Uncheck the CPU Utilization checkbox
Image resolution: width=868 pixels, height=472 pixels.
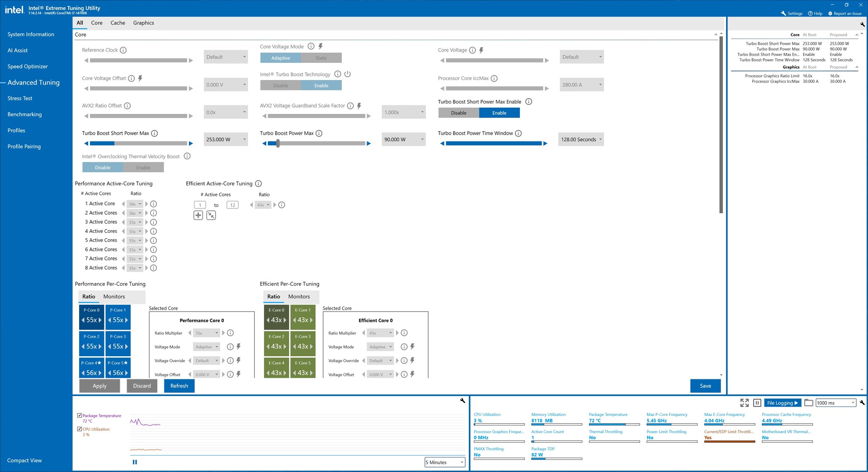click(x=80, y=429)
